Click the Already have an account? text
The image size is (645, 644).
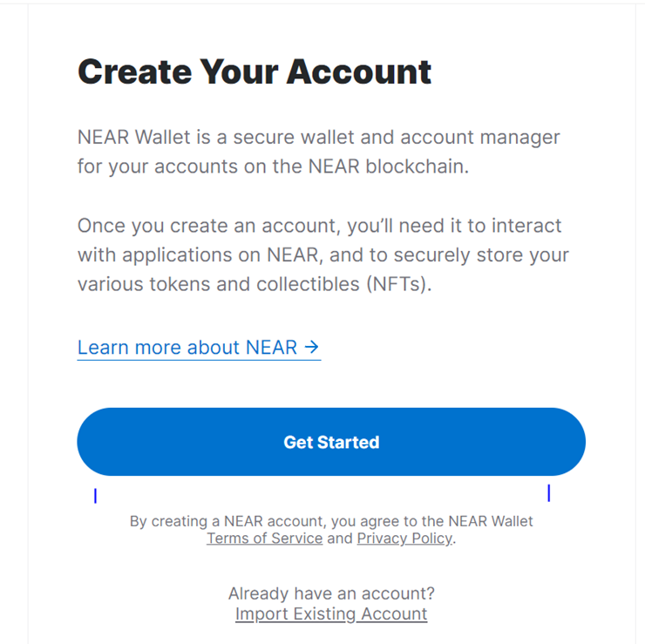pyautogui.click(x=331, y=593)
